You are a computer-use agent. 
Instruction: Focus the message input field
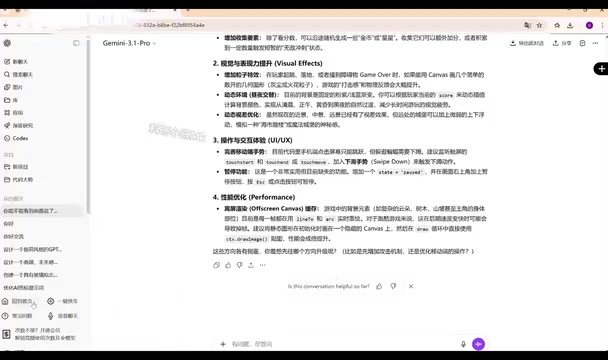341,344
